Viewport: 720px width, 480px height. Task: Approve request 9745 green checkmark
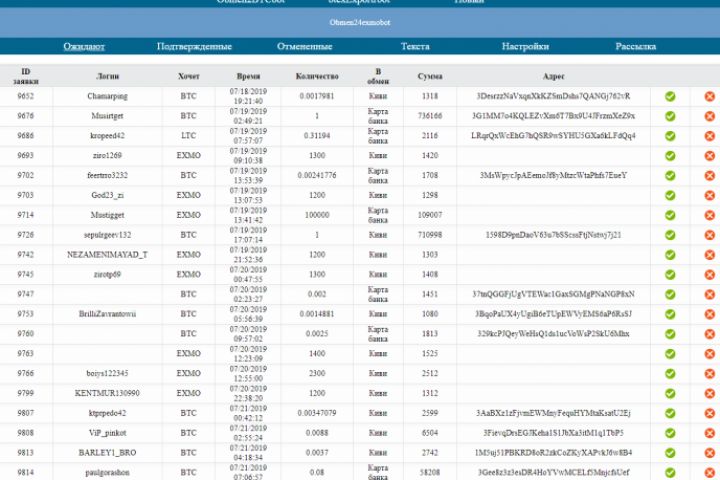[x=670, y=274]
